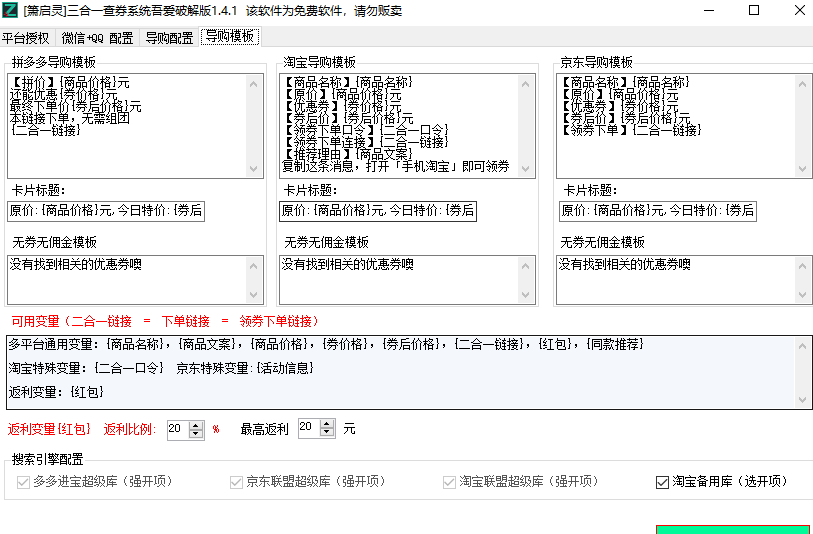Viewport: 813px width, 534px height.
Task: Select the 导购模板 tab
Action: [x=230, y=36]
